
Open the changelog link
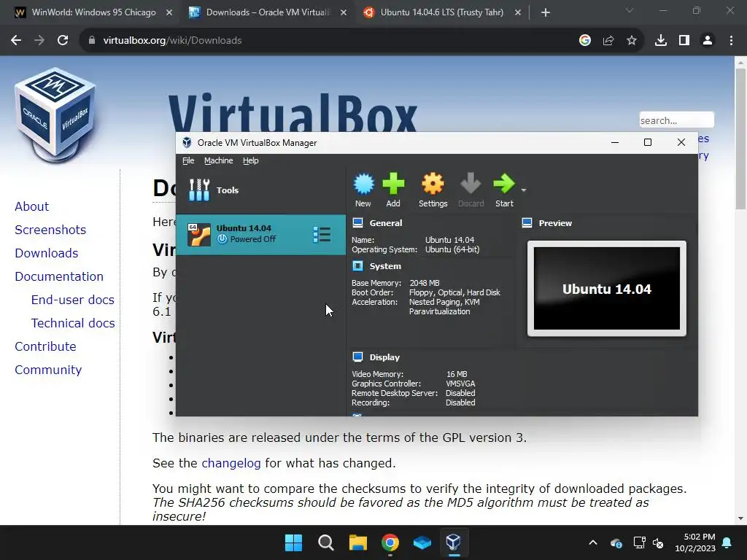click(x=231, y=463)
